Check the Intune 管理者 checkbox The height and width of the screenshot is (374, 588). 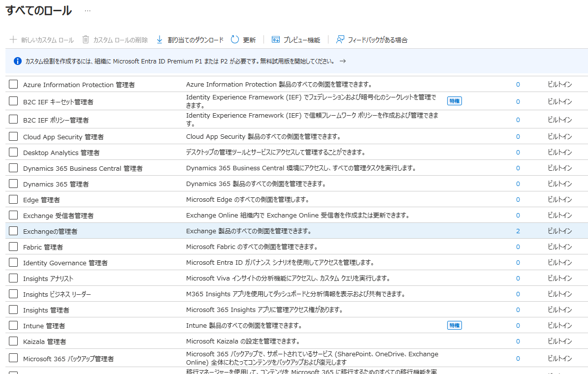(x=13, y=325)
